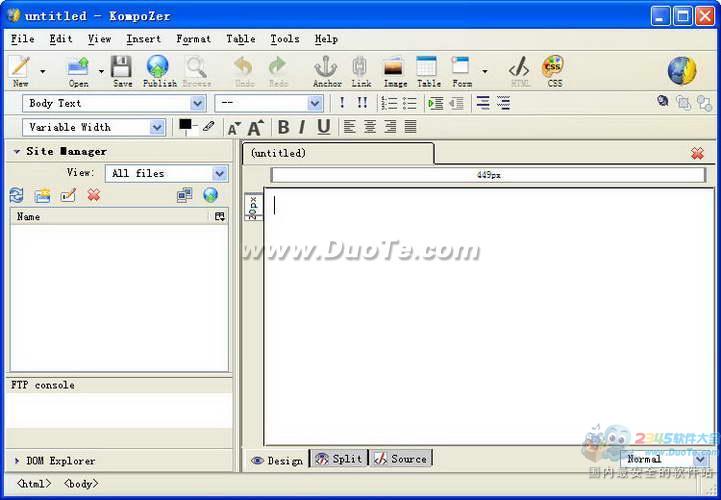721x500 pixels.
Task: Align text right
Action: [x=390, y=126]
